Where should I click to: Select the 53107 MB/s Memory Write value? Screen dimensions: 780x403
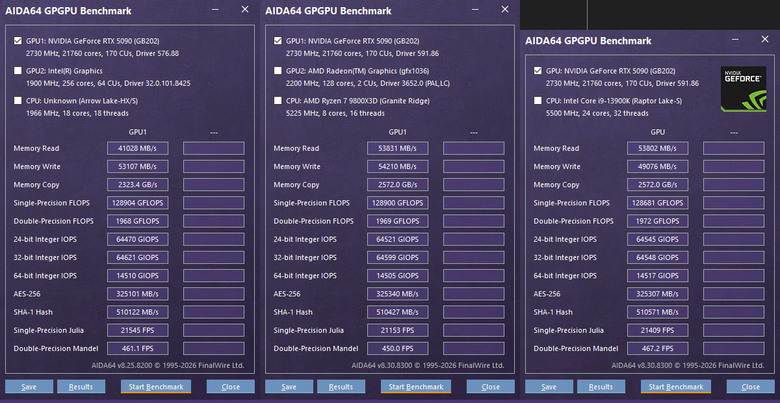137,166
